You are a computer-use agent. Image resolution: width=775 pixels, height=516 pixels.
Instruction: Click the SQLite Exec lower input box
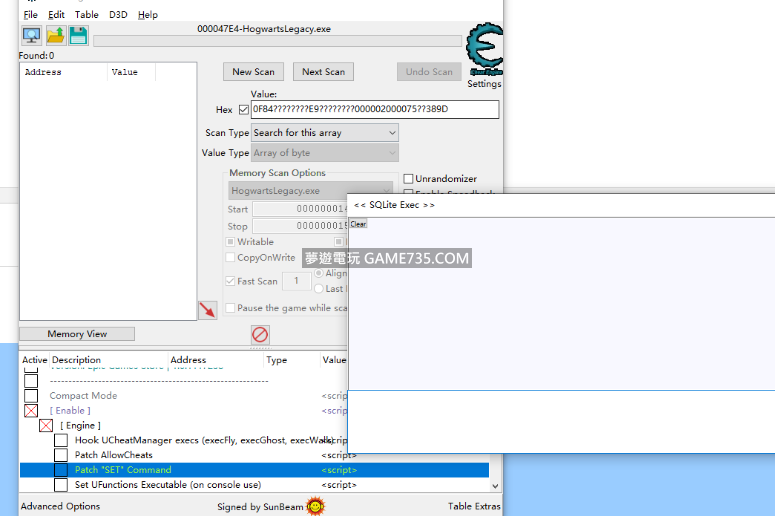click(x=561, y=422)
